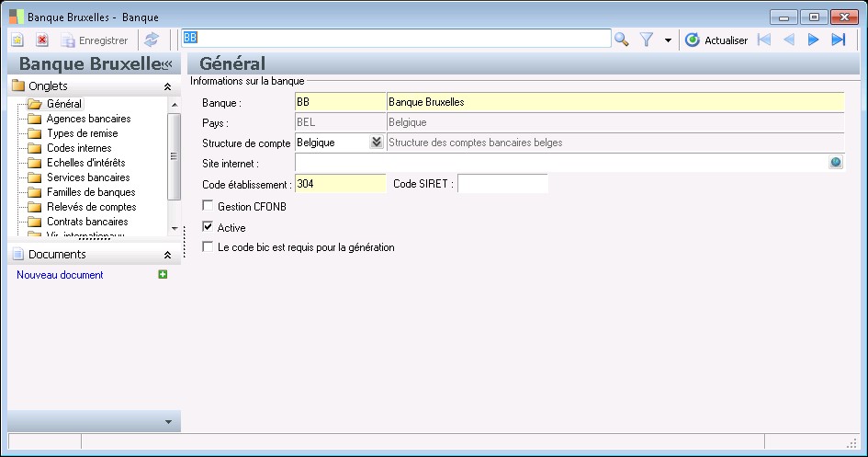868x457 pixels.
Task: Collapse the left panel with double chevron
Action: (x=166, y=64)
